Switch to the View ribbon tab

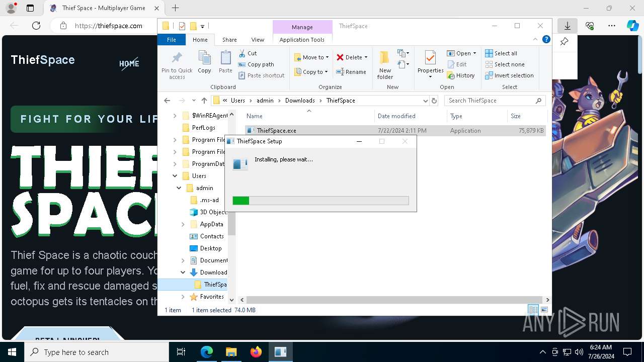tap(258, 40)
